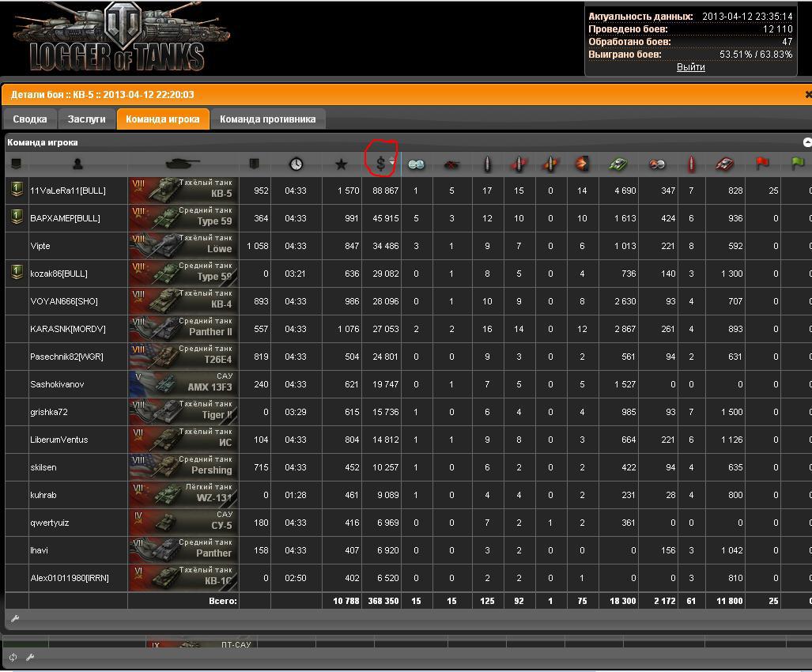Open wrench settings under team table
Image resolution: width=812 pixels, height=672 pixels.
pos(14,618)
